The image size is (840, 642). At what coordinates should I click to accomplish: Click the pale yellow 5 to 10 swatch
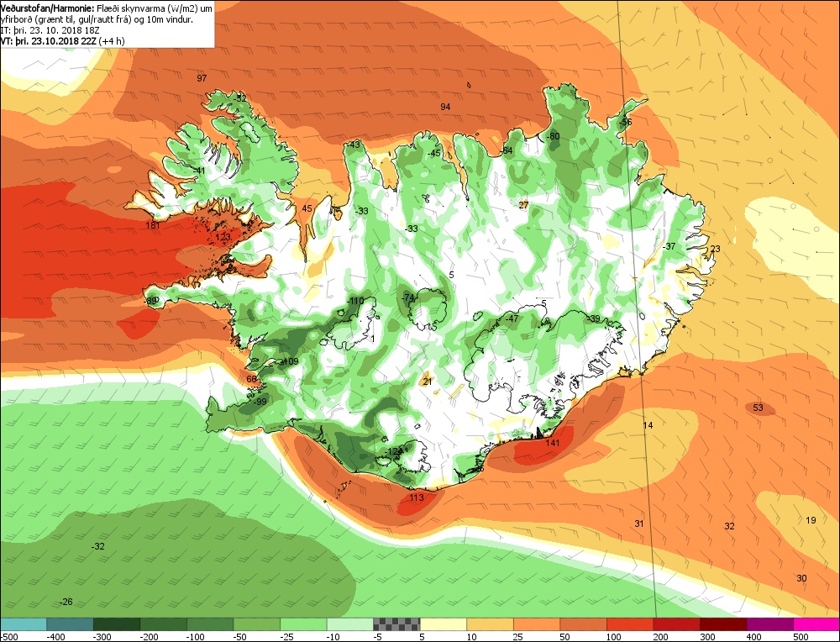point(443,624)
